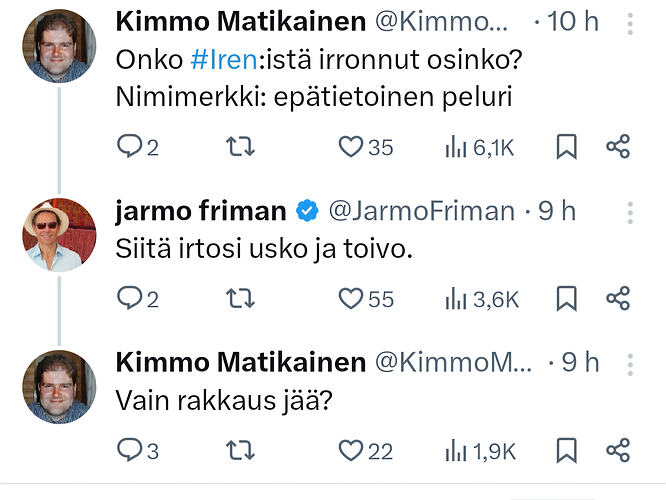Reply to the "Vain rakkaus jää?" tweet
666x500 pixels.
click(130, 451)
